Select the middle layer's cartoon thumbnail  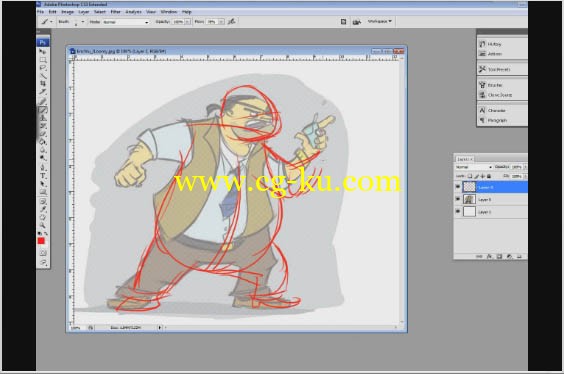coord(469,199)
